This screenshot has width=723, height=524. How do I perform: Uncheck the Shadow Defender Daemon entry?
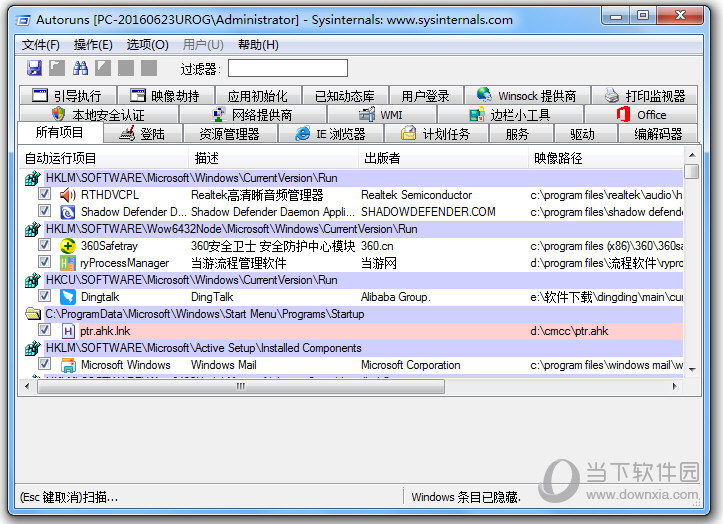pos(44,211)
